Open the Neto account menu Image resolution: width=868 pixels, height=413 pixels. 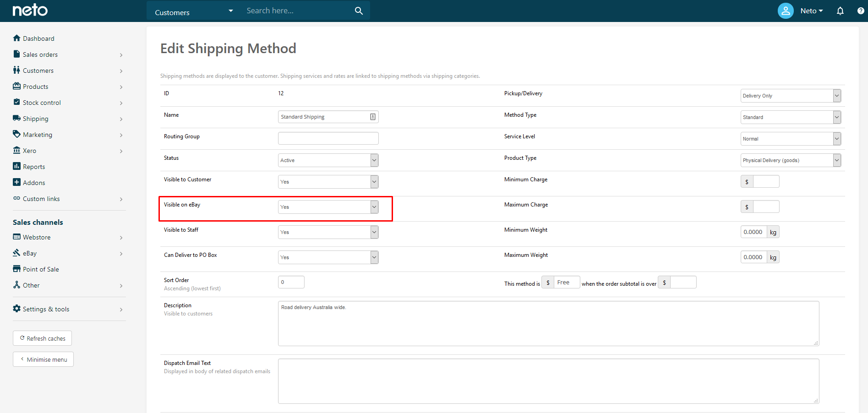point(812,11)
